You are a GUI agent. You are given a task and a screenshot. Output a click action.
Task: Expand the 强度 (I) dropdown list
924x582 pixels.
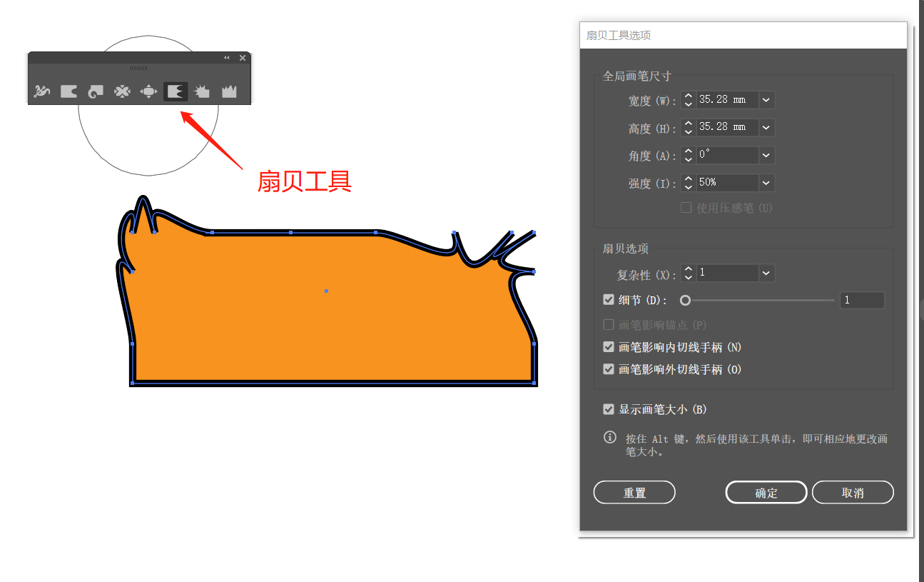pos(766,183)
